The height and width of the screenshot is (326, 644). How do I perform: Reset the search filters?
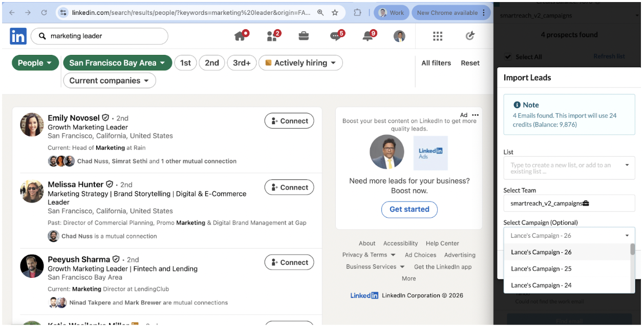[470, 63]
